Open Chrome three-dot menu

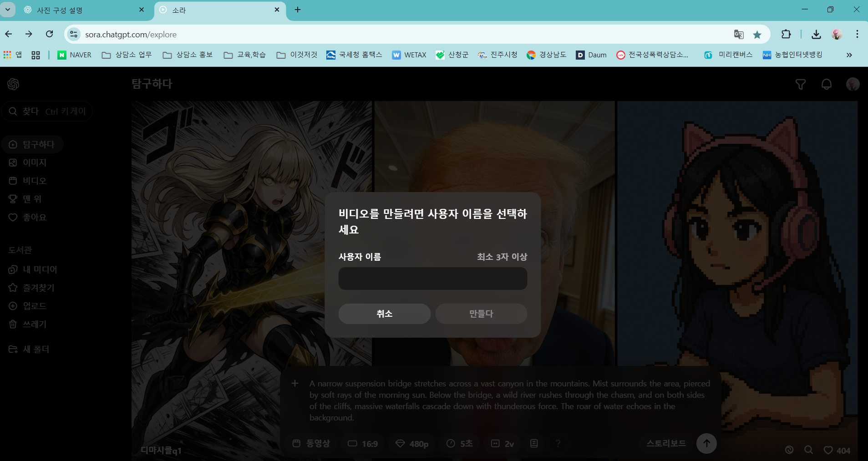pyautogui.click(x=857, y=34)
